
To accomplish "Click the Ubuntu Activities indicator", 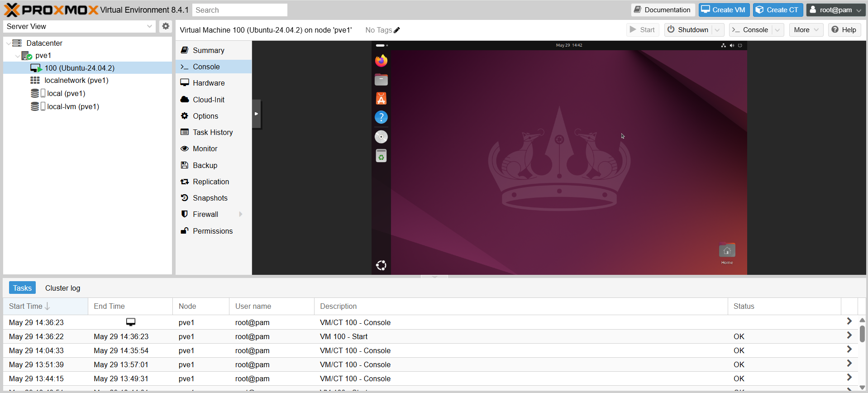I will (382, 45).
